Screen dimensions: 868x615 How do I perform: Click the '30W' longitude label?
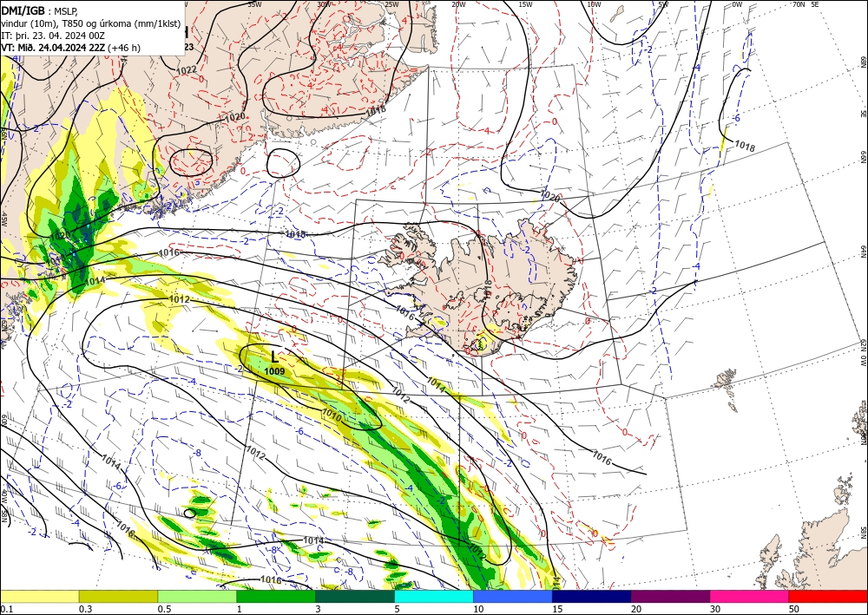coord(324,3)
